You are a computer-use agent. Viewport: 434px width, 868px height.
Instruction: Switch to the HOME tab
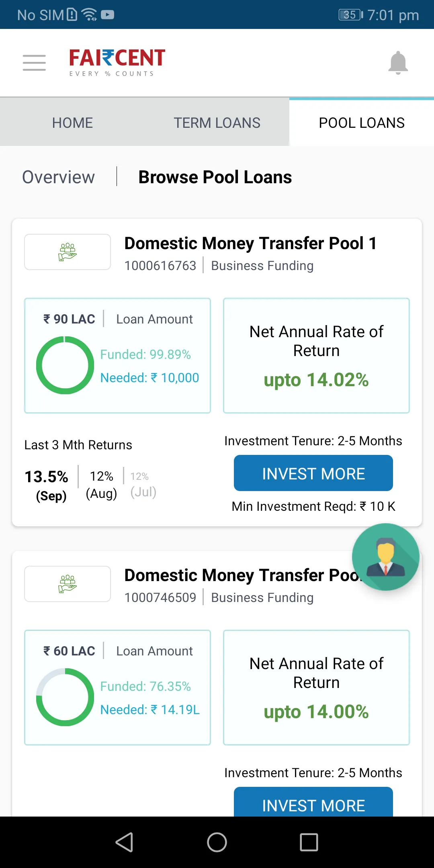coord(72,123)
